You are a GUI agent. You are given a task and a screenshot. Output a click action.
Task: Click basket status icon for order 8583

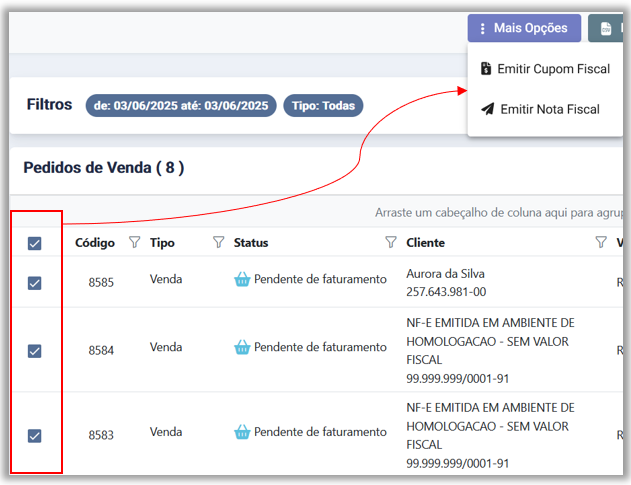coord(242,432)
